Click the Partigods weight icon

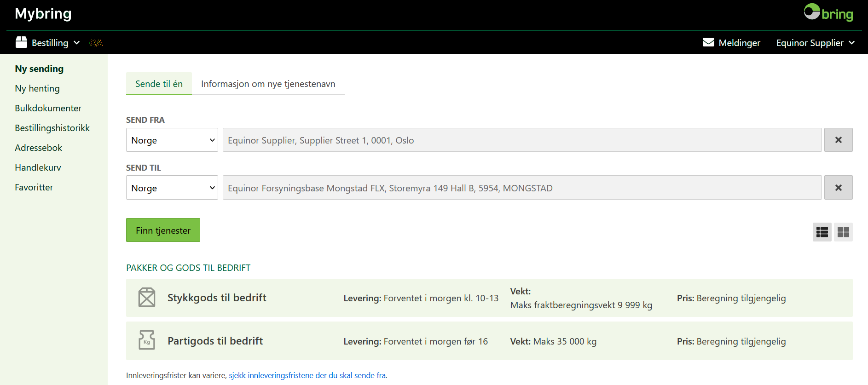point(147,340)
